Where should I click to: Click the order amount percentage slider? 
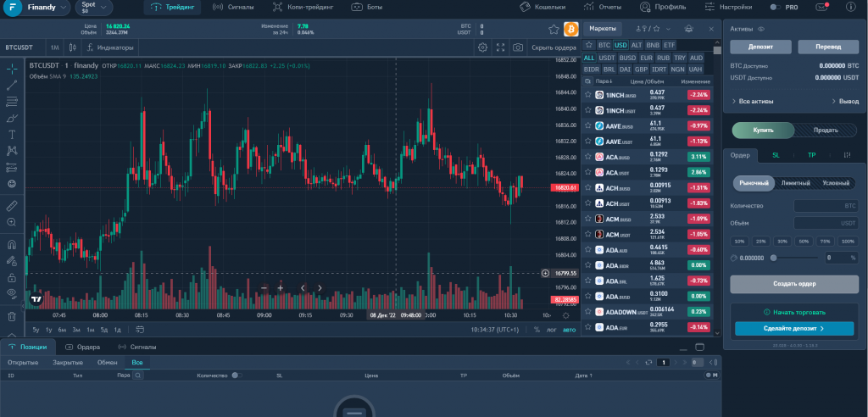tap(774, 258)
